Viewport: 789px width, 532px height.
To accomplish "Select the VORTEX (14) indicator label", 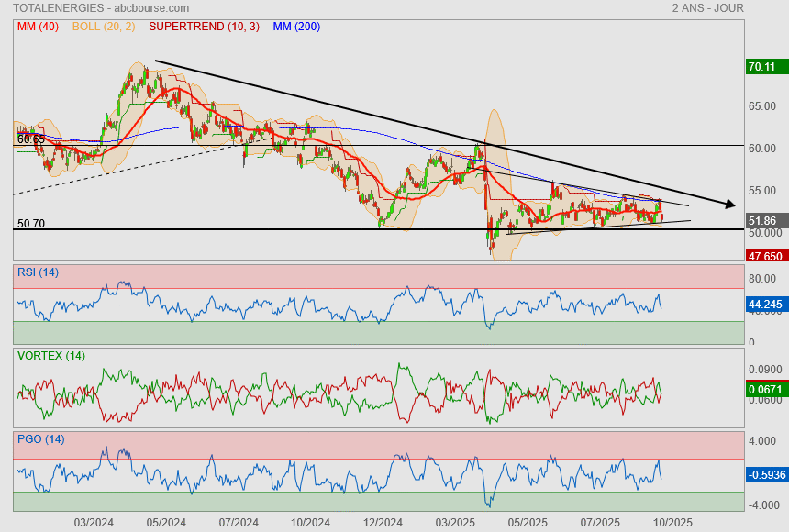I will point(51,355).
